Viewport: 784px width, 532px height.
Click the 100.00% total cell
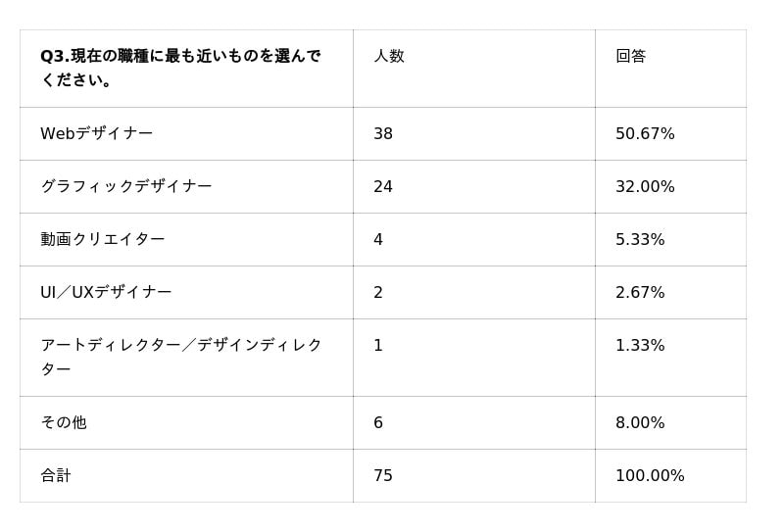point(650,475)
